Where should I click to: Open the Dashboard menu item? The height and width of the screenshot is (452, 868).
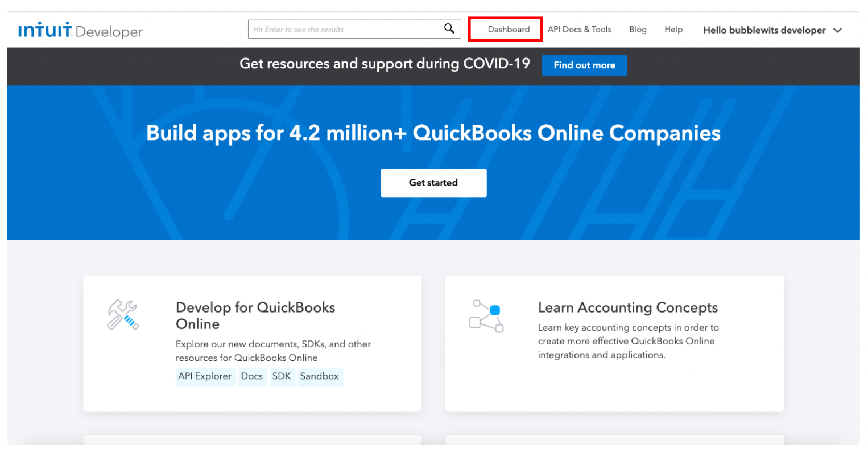point(509,29)
